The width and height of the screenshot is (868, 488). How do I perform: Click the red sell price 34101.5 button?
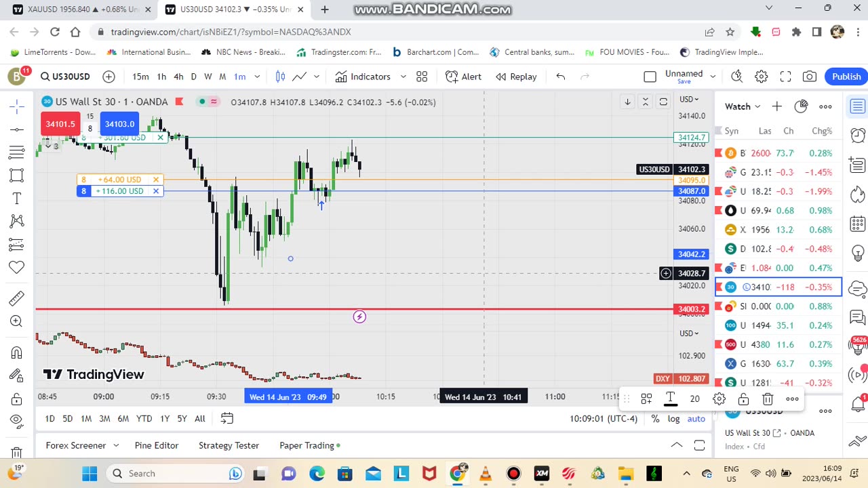[60, 124]
